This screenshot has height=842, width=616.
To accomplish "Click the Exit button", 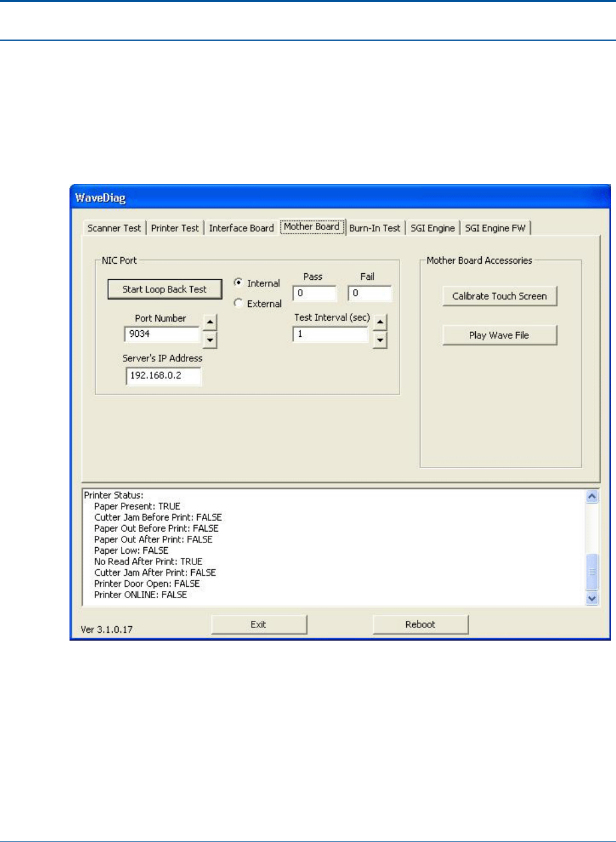I will pyautogui.click(x=259, y=624).
